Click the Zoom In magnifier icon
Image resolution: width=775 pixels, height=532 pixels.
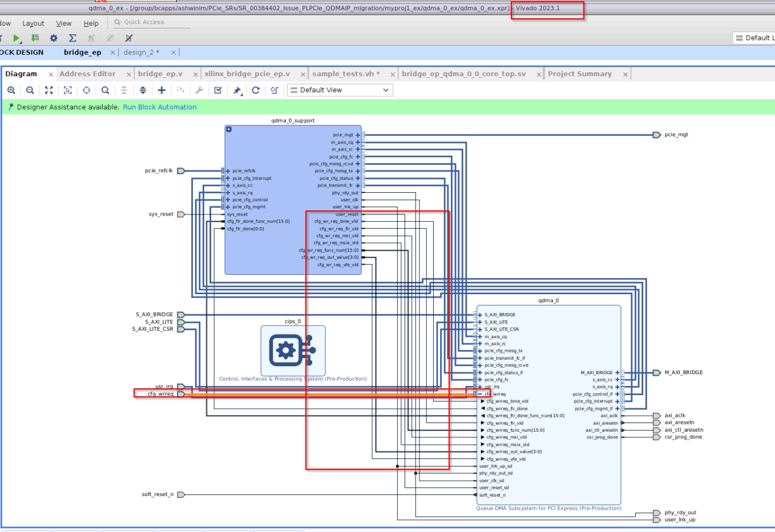click(11, 90)
